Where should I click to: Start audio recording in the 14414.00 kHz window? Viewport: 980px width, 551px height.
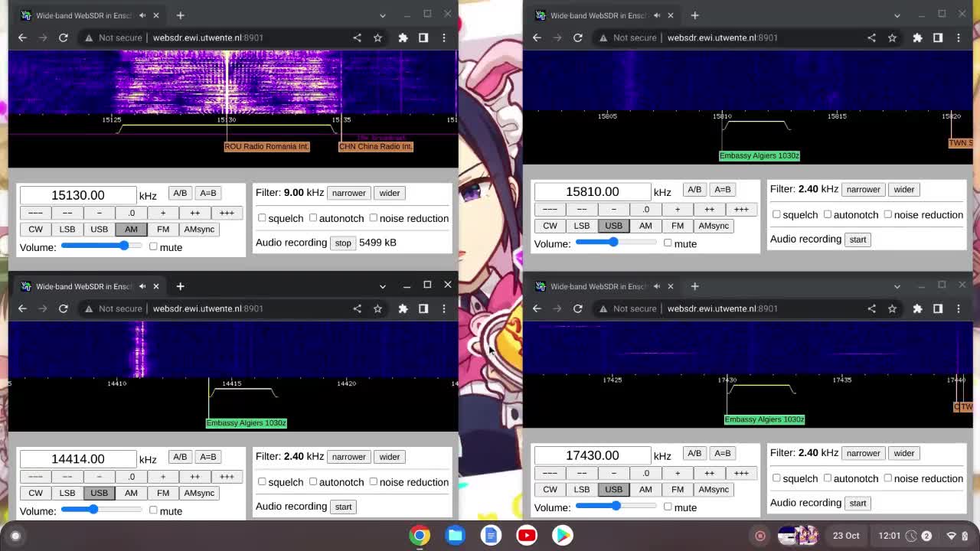(343, 507)
